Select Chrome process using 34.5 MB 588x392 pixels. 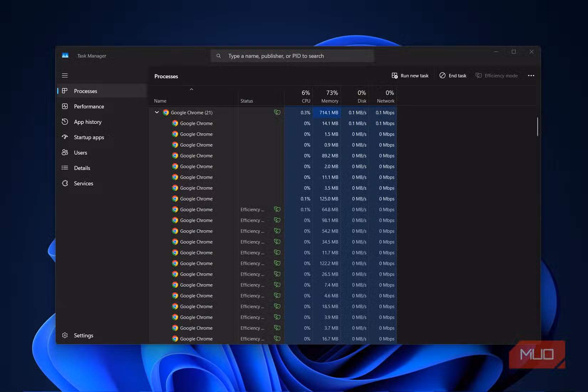[x=273, y=242]
